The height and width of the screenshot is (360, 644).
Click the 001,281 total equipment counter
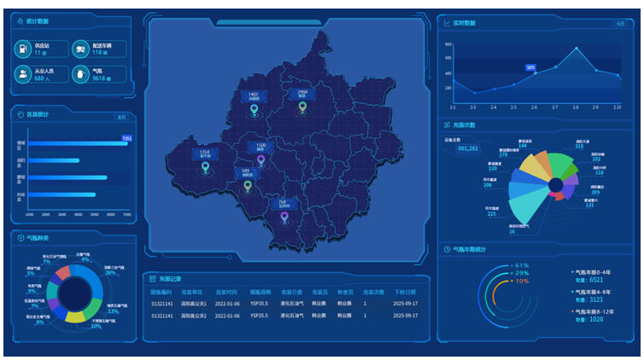point(468,148)
